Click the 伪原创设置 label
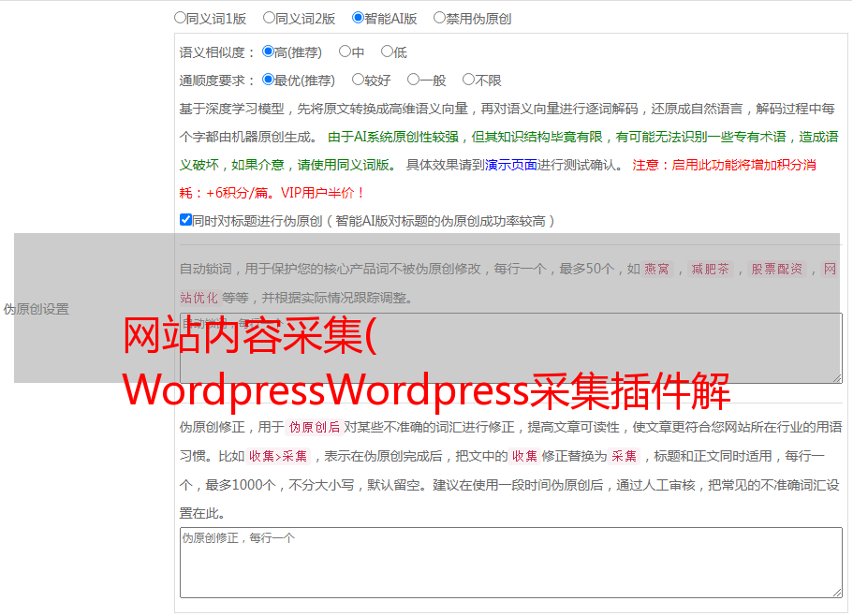The width and height of the screenshot is (853, 616). [37, 309]
